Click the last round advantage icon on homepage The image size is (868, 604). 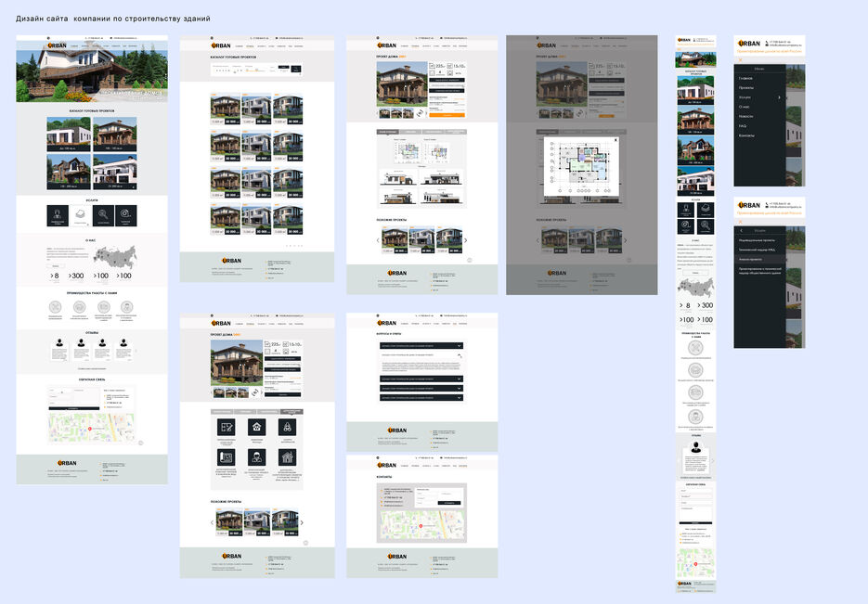pos(127,307)
